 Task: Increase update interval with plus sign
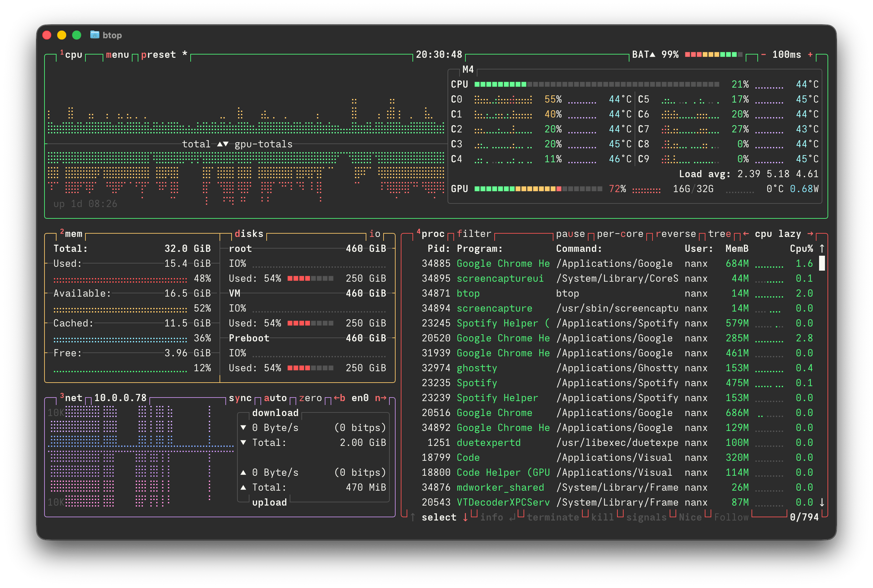click(810, 55)
